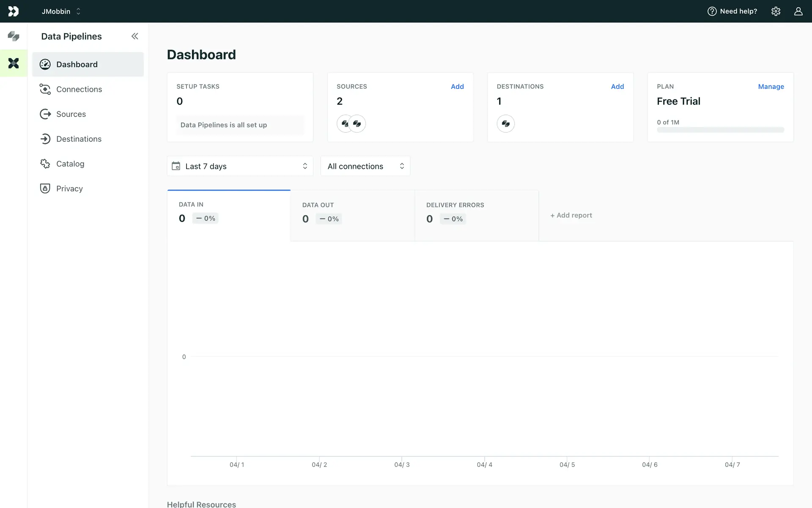Screen dimensions: 812x508
Task: Go to Catalog in the sidebar
Action: click(70, 164)
